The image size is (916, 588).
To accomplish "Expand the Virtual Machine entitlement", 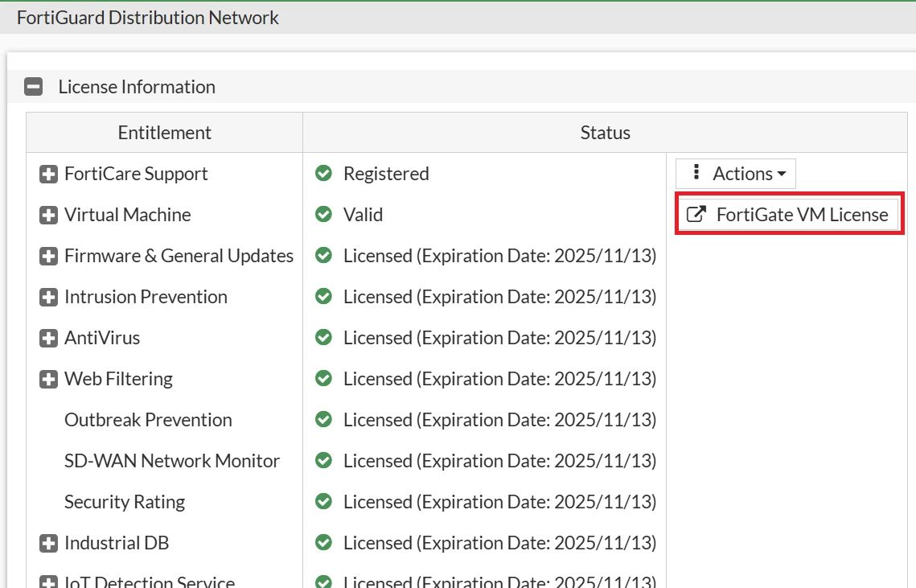I will 48,215.
